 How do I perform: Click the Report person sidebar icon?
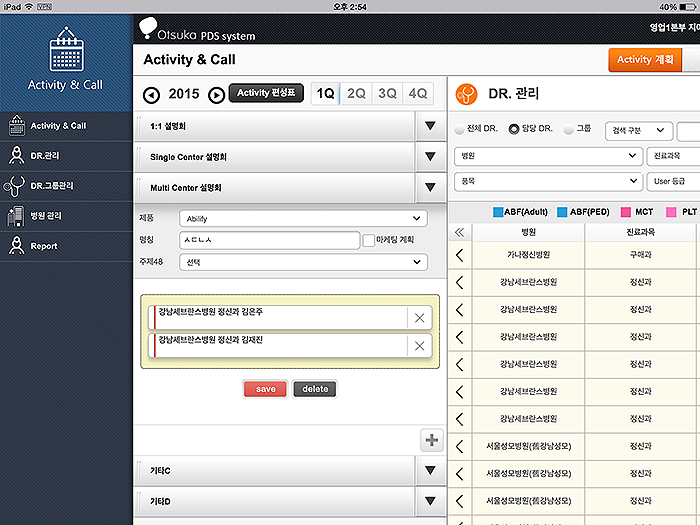point(17,246)
